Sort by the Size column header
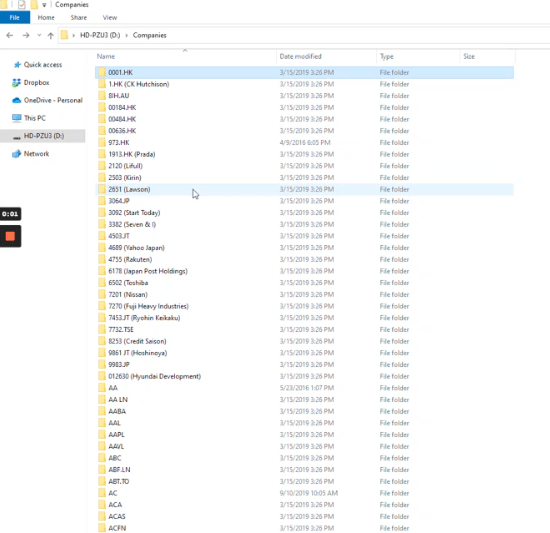The image size is (550, 533). 469,56
